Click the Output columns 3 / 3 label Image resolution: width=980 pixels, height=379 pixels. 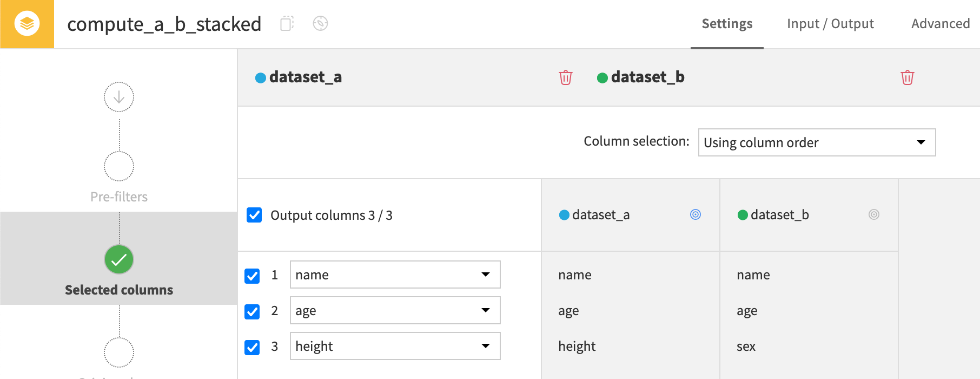(x=332, y=215)
